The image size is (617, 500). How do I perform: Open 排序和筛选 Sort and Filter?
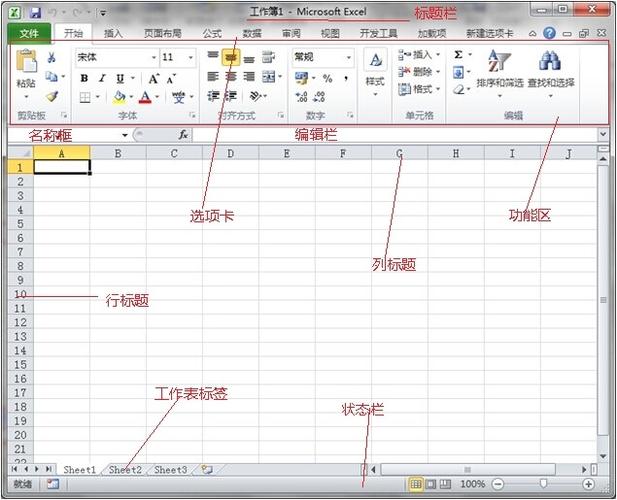coord(500,73)
